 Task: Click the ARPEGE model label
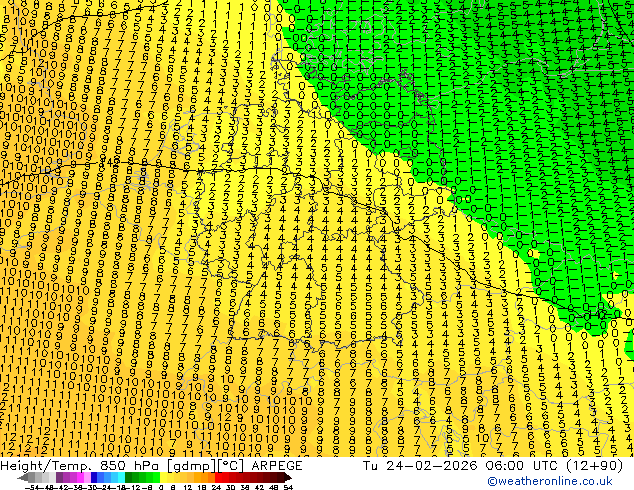click(x=277, y=466)
